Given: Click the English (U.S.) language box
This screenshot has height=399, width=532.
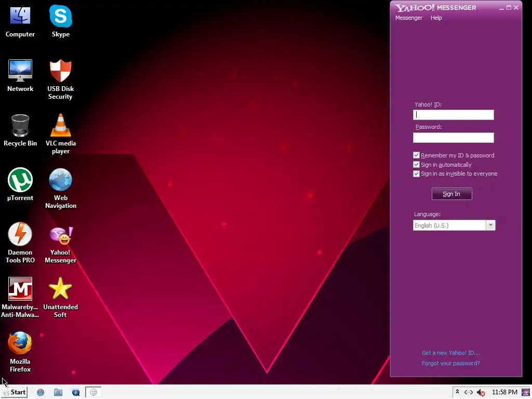Looking at the screenshot, I should pyautogui.click(x=449, y=225).
